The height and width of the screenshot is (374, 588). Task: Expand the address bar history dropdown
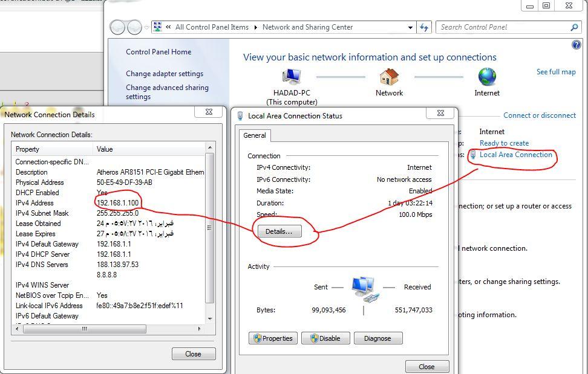(x=410, y=27)
